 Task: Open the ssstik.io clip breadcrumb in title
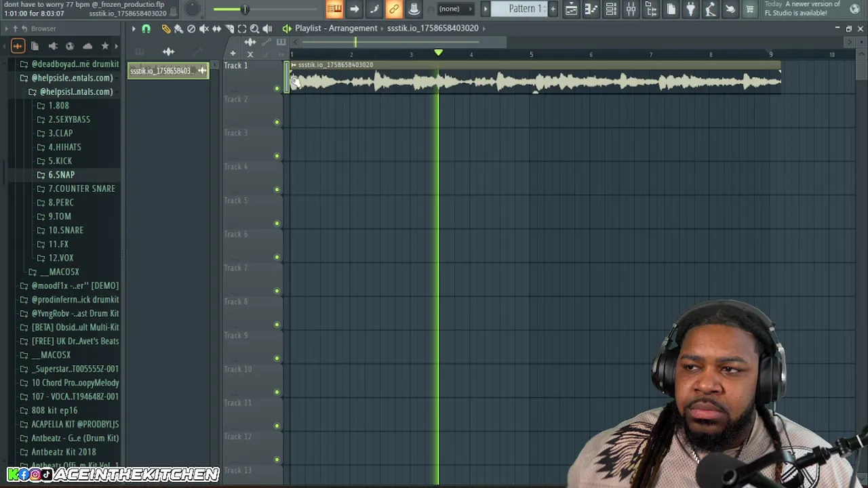coord(433,28)
